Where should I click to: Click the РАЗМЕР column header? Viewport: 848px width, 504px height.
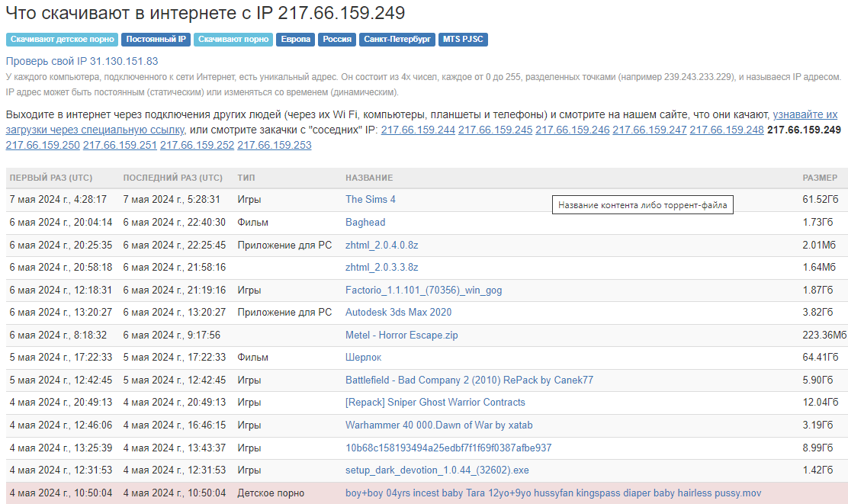tap(820, 178)
